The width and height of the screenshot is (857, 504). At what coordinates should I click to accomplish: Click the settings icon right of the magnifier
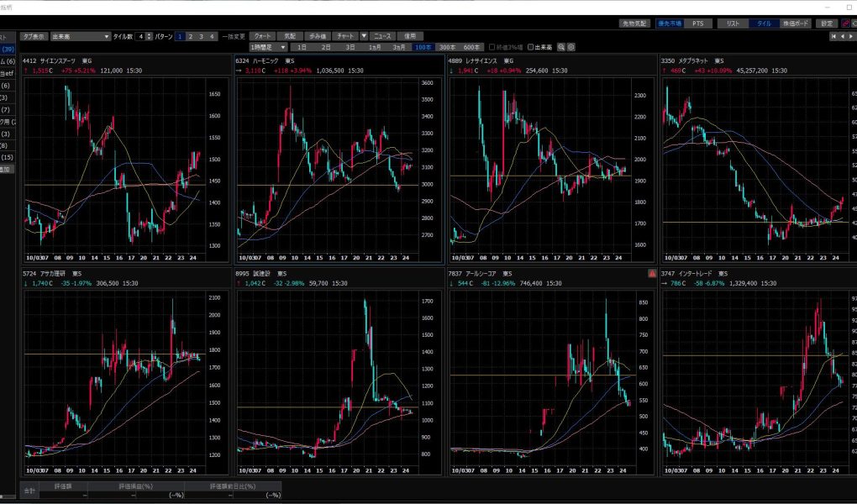click(x=571, y=47)
